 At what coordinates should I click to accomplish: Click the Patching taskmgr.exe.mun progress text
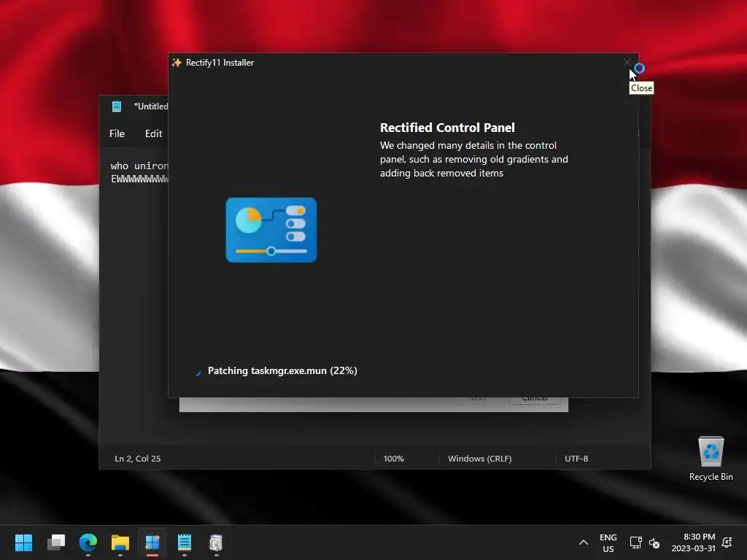point(282,370)
